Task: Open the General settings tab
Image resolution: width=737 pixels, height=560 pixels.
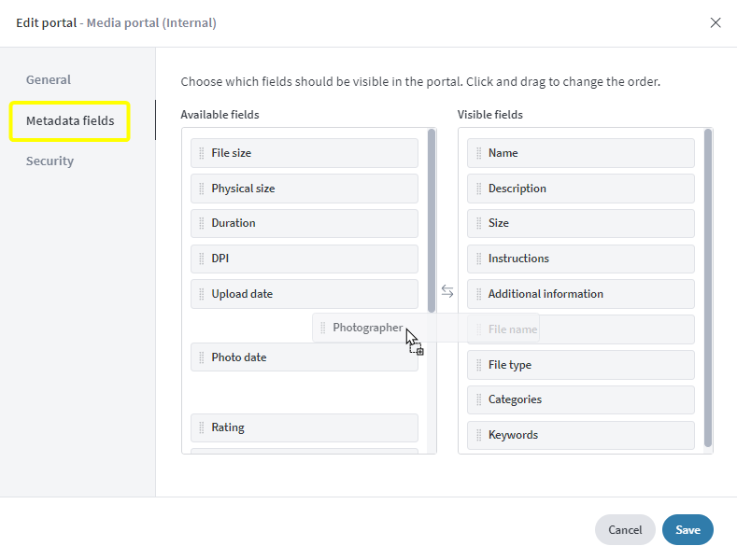Action: [x=49, y=80]
